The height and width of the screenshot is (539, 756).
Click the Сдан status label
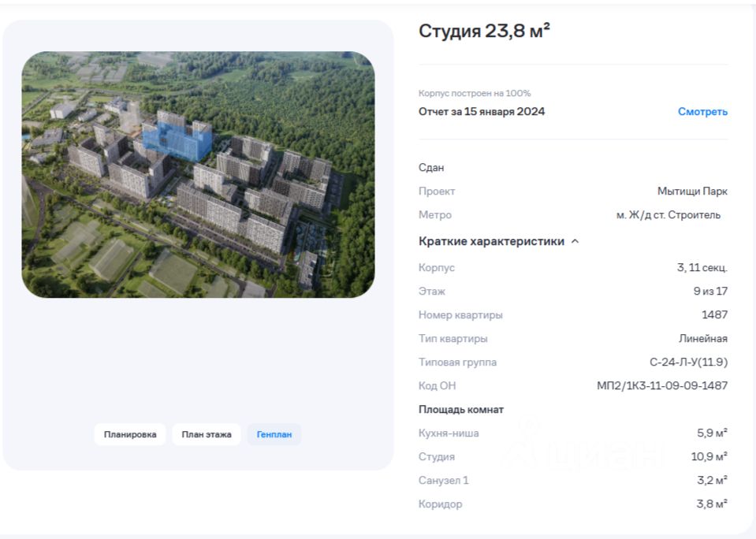pyautogui.click(x=431, y=168)
